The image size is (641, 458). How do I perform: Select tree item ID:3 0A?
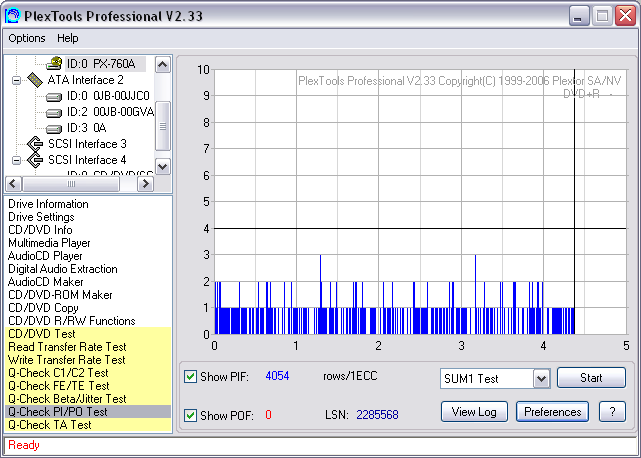coord(87,128)
